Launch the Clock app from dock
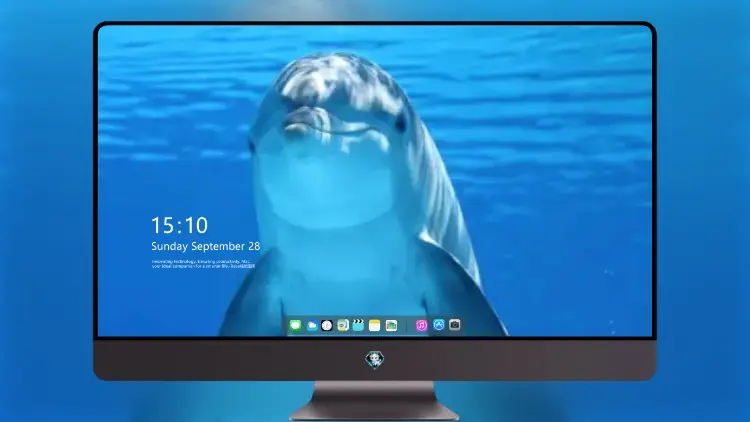Viewport: 750px width, 422px height. click(x=327, y=325)
